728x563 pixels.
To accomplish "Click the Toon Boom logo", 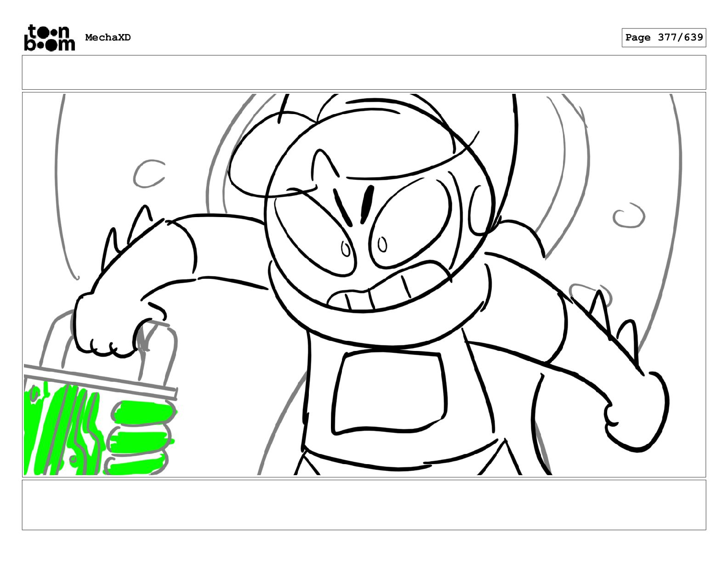I will (49, 38).
